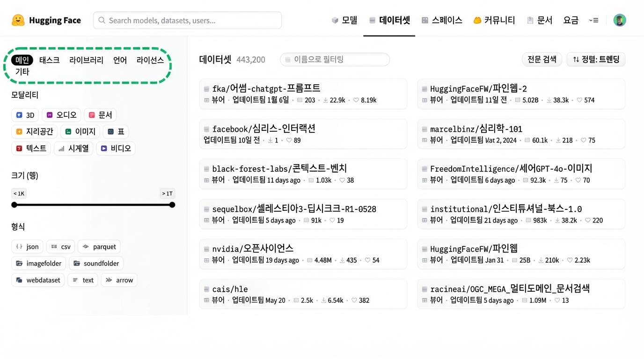
Task: Click the 이름으로 필터링 filter field
Action: click(x=335, y=59)
